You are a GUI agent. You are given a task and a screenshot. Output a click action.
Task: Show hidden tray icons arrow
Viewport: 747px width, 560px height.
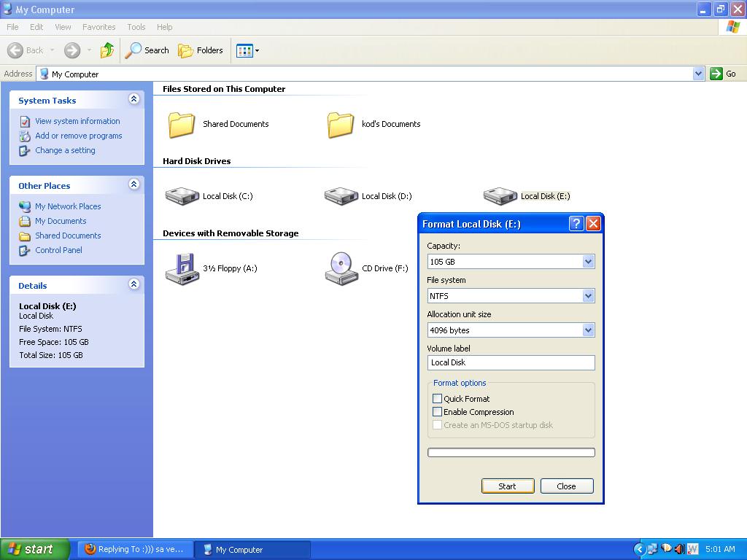(x=639, y=549)
